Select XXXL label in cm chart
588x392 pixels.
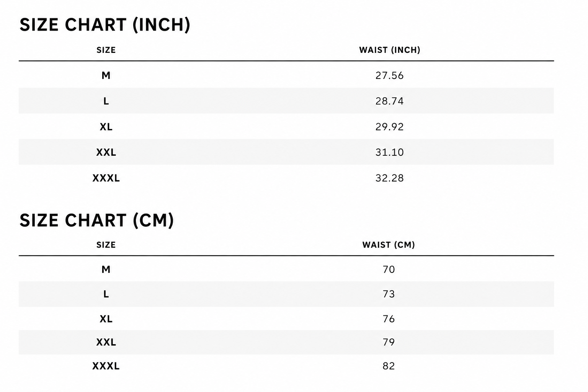click(106, 366)
